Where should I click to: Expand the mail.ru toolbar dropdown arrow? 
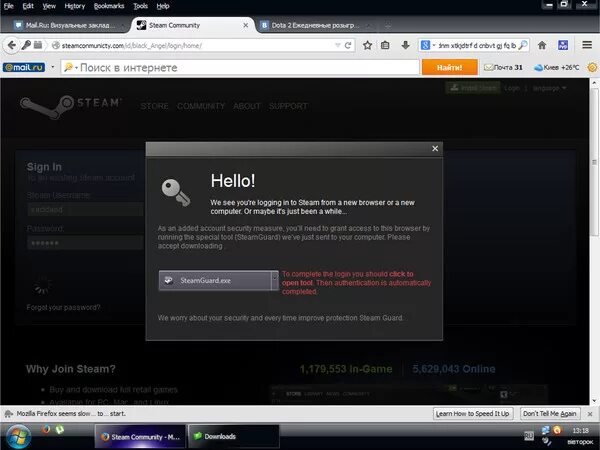pyautogui.click(x=53, y=67)
